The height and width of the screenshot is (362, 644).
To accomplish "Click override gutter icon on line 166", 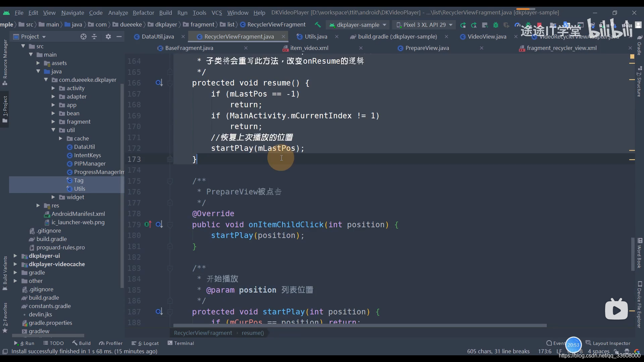I will click(159, 82).
